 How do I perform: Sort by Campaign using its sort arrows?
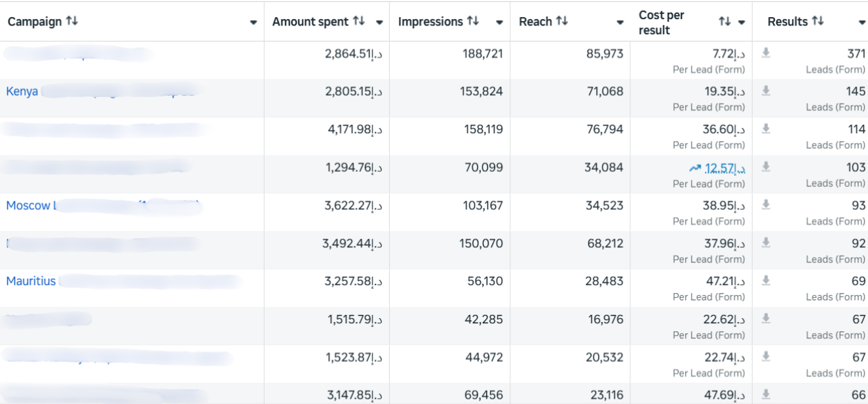point(72,22)
